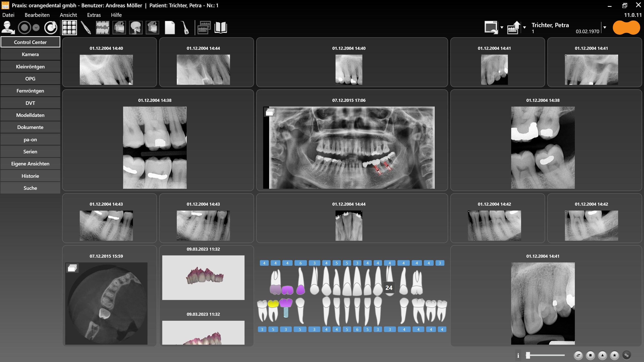Toggle the dark link-chain round button

pos(627,355)
